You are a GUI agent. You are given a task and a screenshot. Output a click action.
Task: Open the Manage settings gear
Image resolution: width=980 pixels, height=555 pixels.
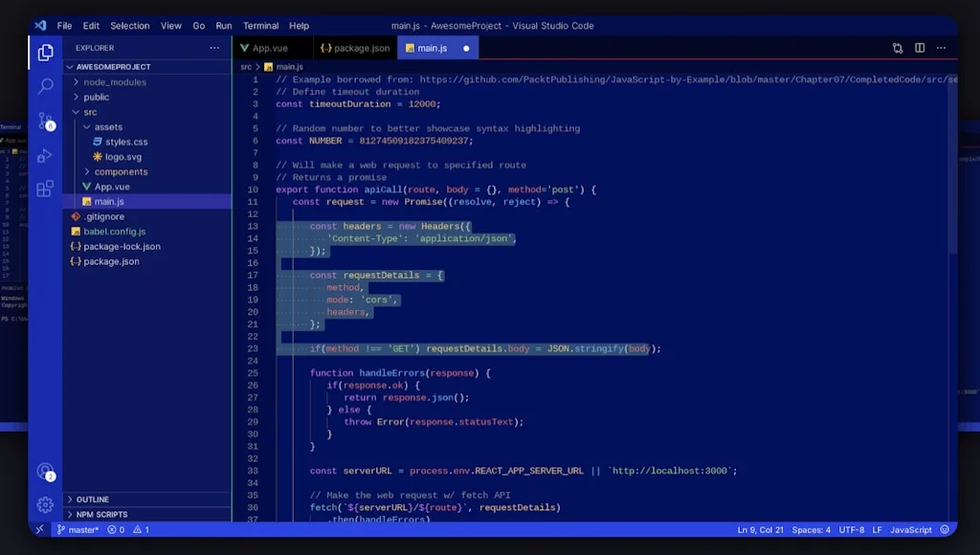point(44,505)
